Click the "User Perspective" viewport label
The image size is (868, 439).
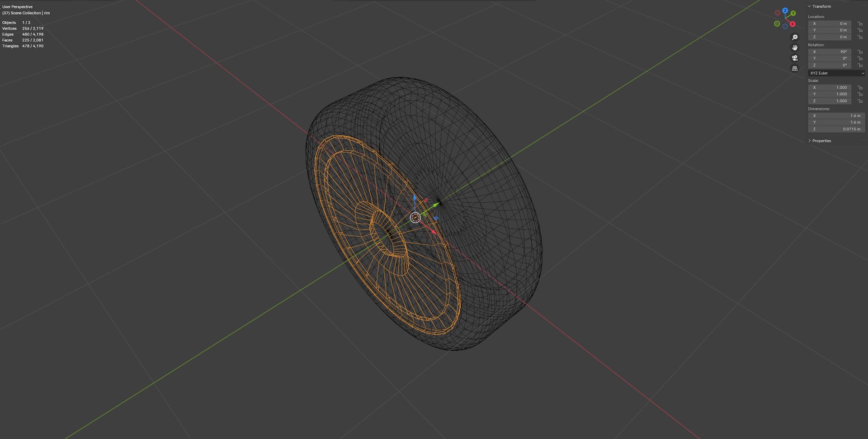pyautogui.click(x=17, y=7)
